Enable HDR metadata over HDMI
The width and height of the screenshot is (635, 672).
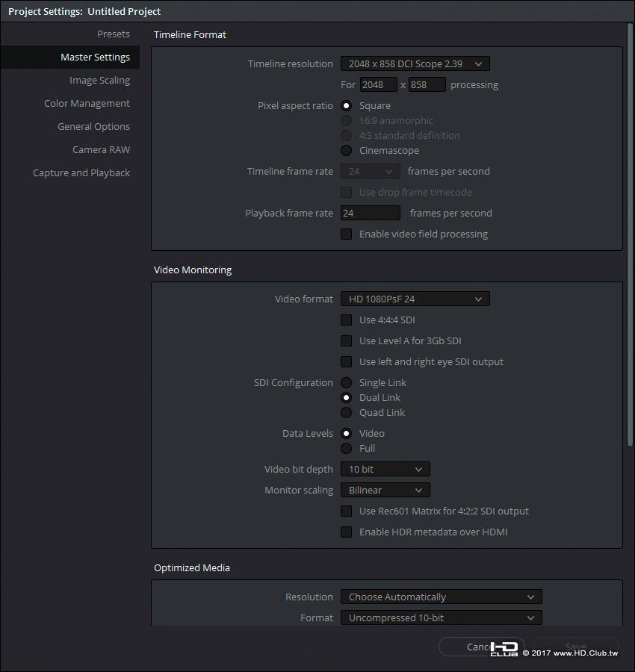click(346, 532)
